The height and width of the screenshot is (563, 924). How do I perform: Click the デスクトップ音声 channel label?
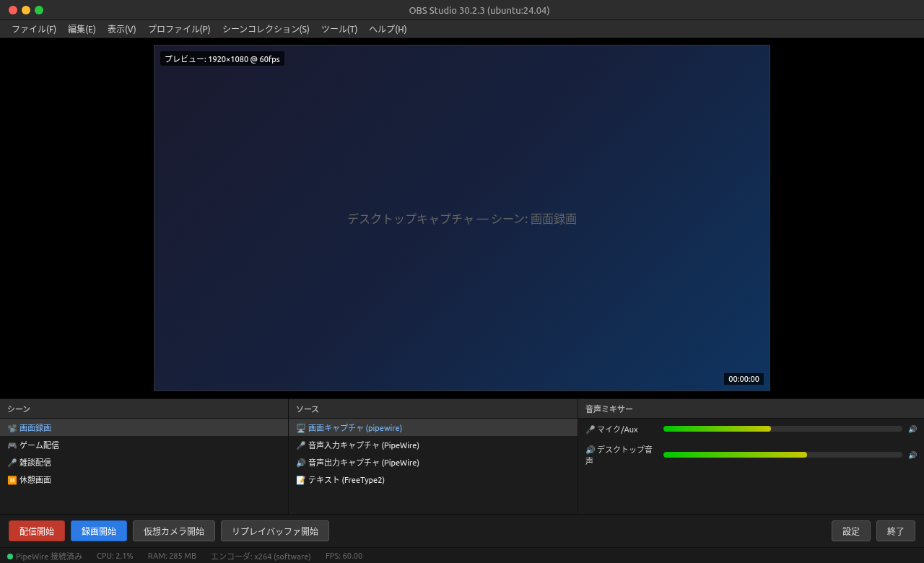click(619, 455)
